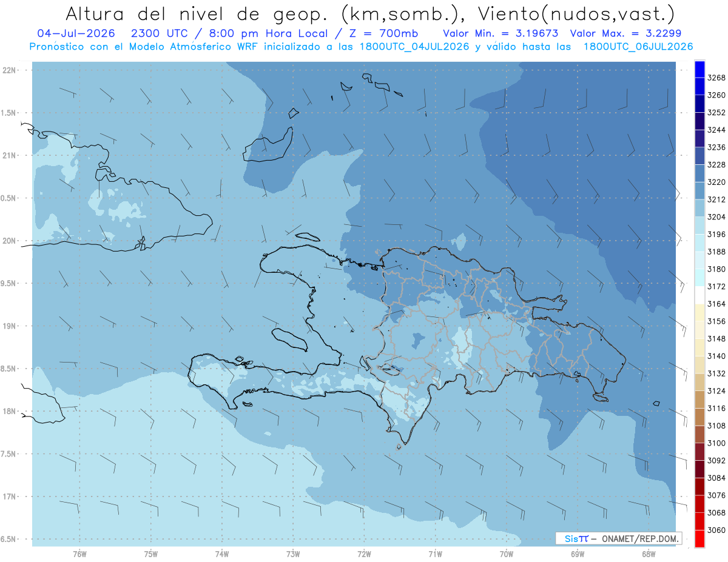Click the '20N' latitude label
Image resolution: width=728 pixels, height=562 pixels.
[x=9, y=241]
